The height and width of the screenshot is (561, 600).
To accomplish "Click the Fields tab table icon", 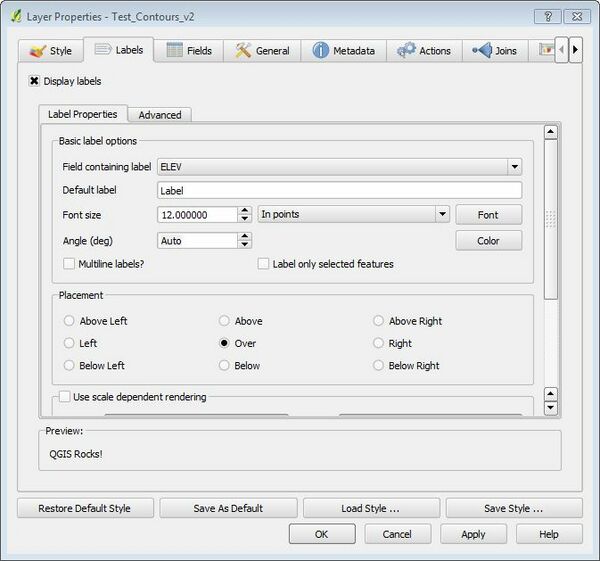I will tap(174, 50).
